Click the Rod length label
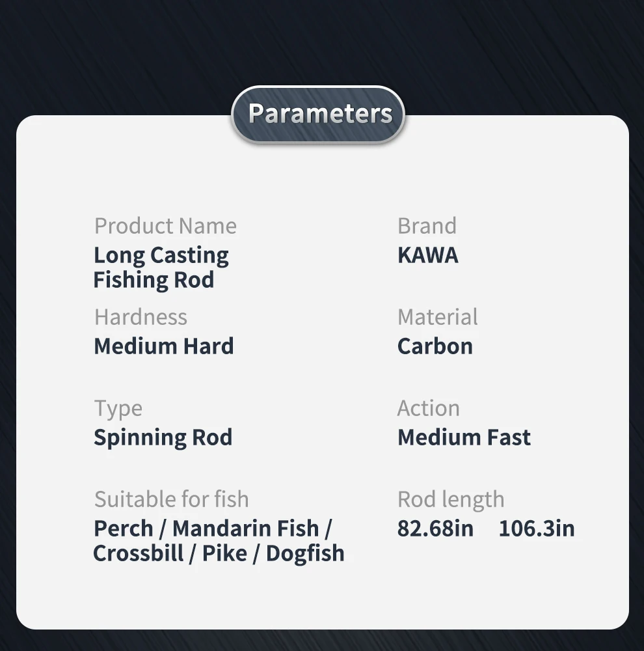644x651 pixels. pos(450,499)
